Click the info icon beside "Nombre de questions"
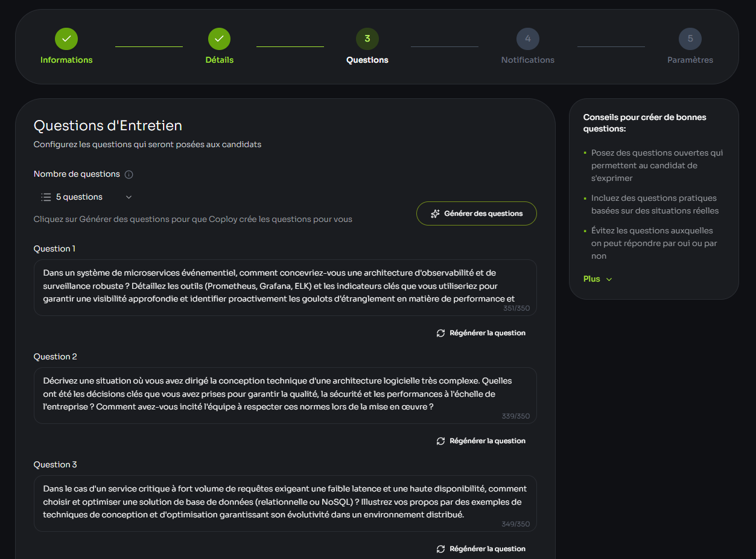This screenshot has height=559, width=756. (x=129, y=174)
